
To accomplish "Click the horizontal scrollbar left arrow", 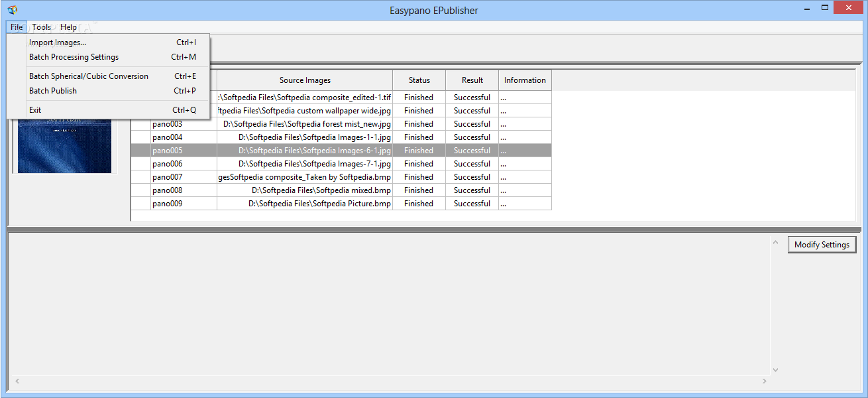I will pyautogui.click(x=16, y=381).
